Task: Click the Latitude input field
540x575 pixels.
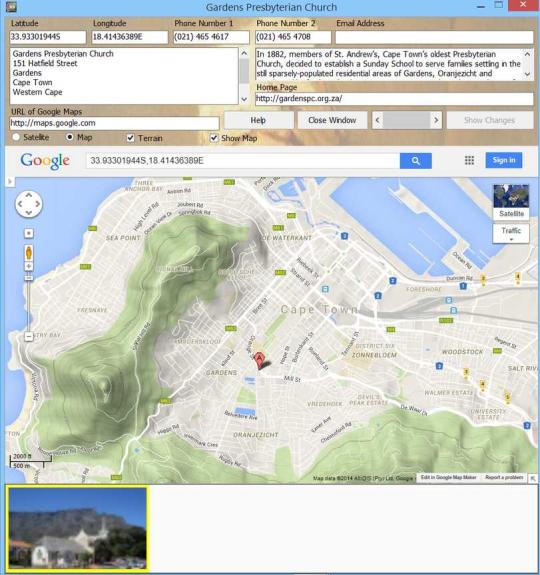Action: pos(48,37)
